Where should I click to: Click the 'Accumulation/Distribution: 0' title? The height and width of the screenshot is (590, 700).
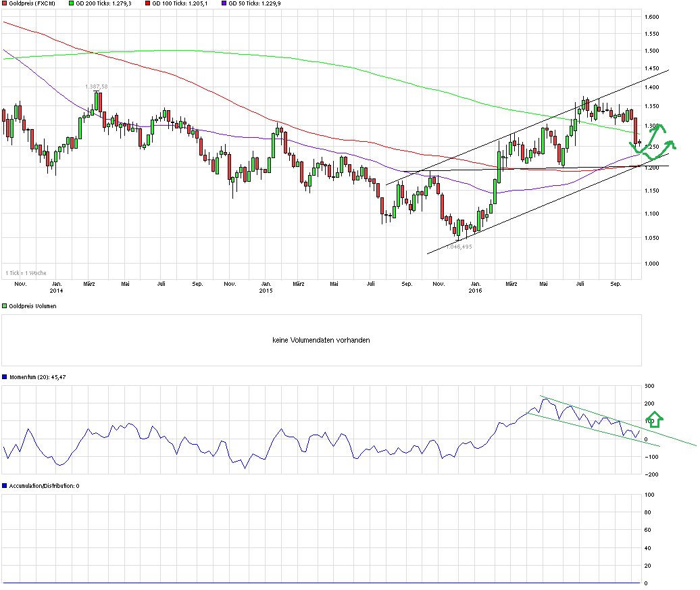[x=44, y=485]
